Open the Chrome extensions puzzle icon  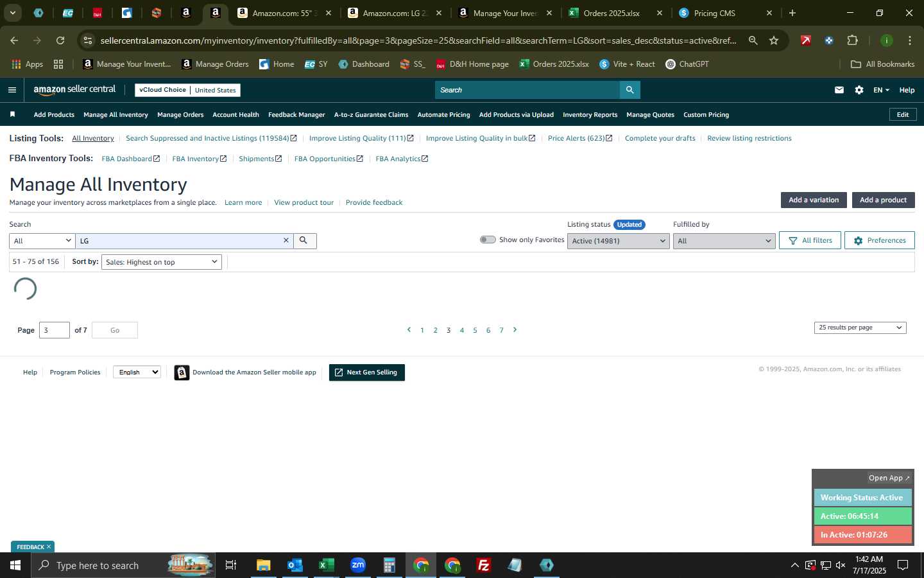click(x=852, y=40)
